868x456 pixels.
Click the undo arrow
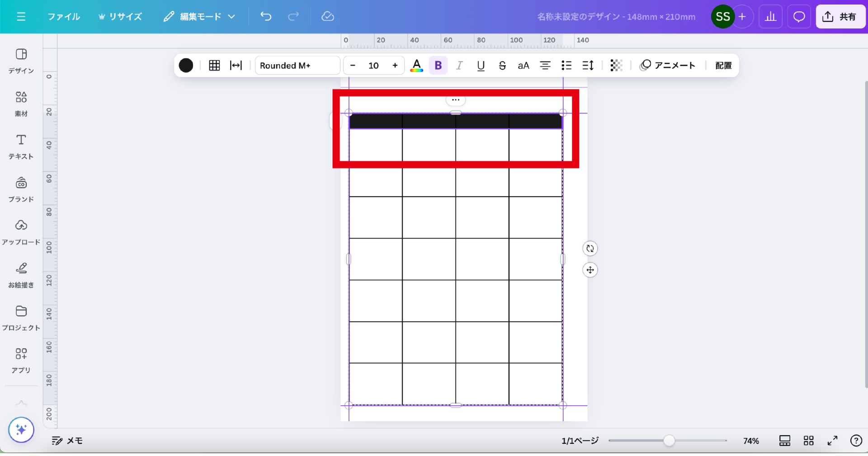(266, 17)
